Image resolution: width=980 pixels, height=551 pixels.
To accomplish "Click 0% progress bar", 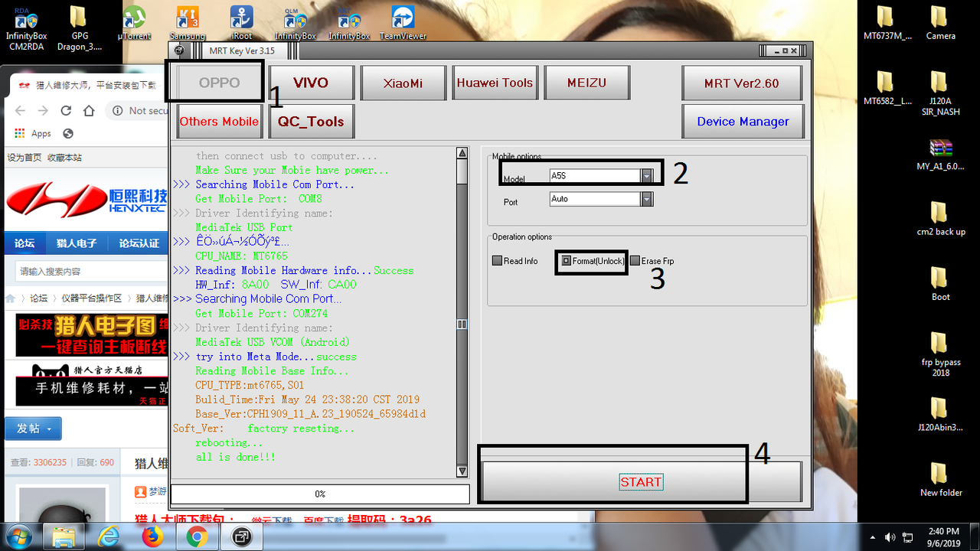I will coord(320,494).
